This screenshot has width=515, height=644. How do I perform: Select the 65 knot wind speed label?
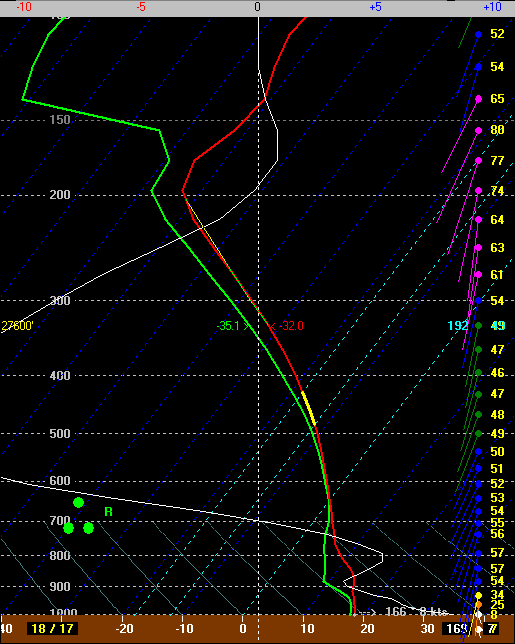coord(497,99)
